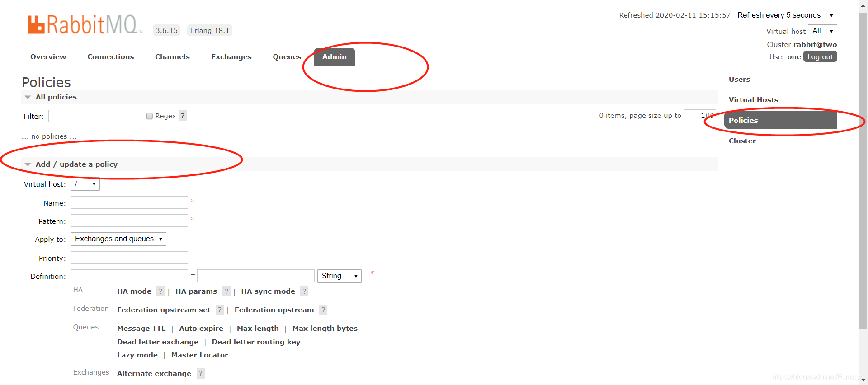Click the 3.6.15 version label
Image resolution: width=868 pixels, height=385 pixels.
(167, 31)
